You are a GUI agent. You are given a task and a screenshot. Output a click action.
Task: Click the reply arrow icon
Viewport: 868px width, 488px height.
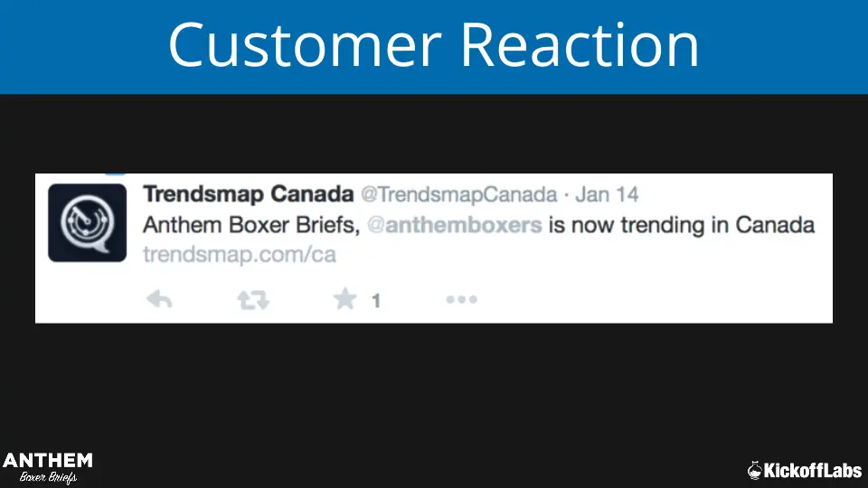(x=159, y=300)
